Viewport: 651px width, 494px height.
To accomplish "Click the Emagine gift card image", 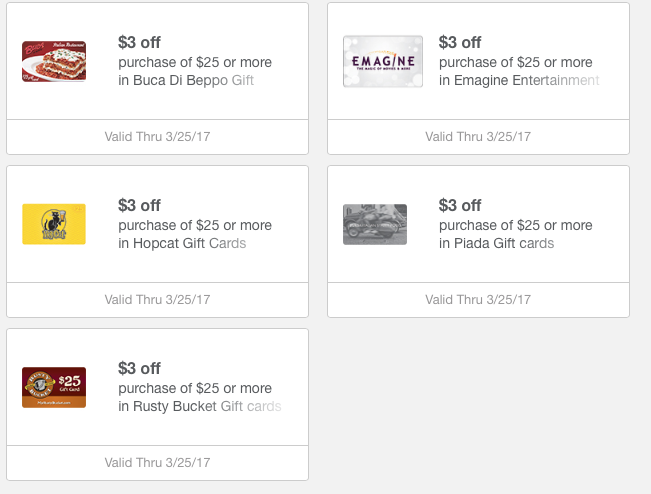I will click(383, 61).
